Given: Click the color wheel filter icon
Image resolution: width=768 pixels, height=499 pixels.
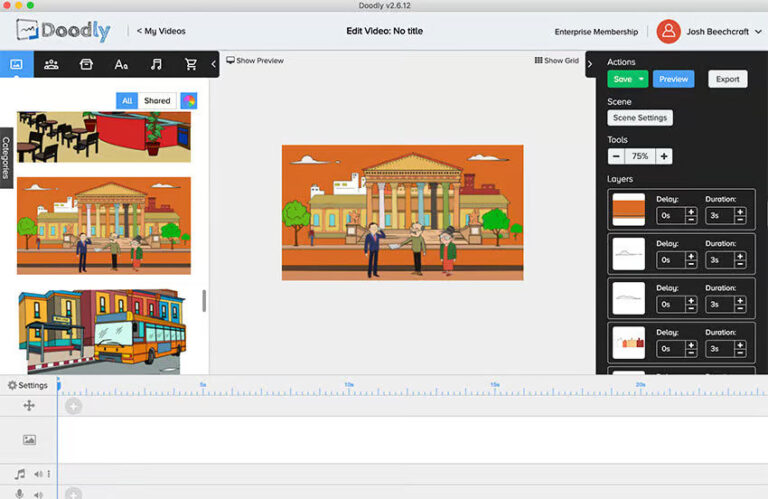Looking at the screenshot, I should pyautogui.click(x=189, y=100).
